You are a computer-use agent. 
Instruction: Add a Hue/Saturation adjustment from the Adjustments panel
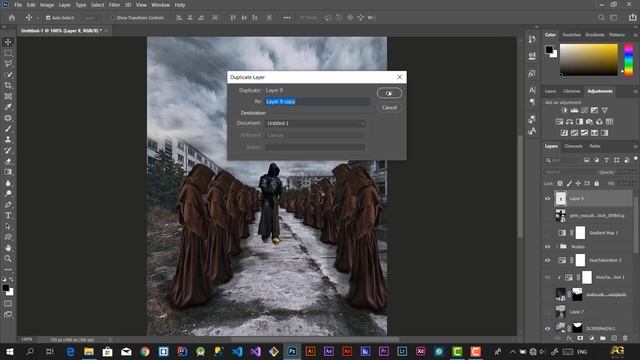pyautogui.click(x=559, y=122)
